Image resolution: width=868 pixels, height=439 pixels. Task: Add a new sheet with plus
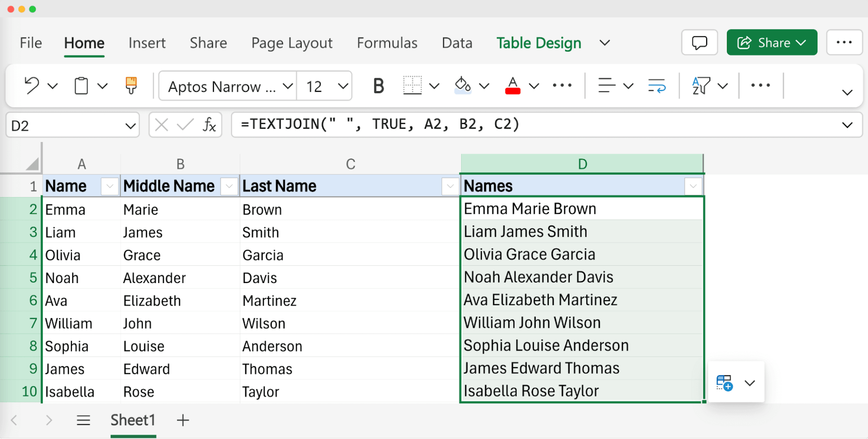pos(183,420)
